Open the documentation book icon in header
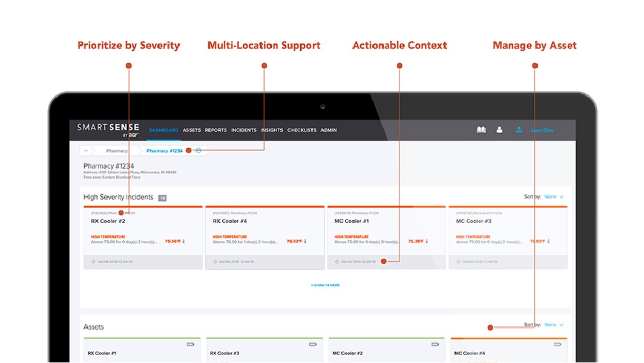Viewport: 644px width, 363px height. click(481, 130)
